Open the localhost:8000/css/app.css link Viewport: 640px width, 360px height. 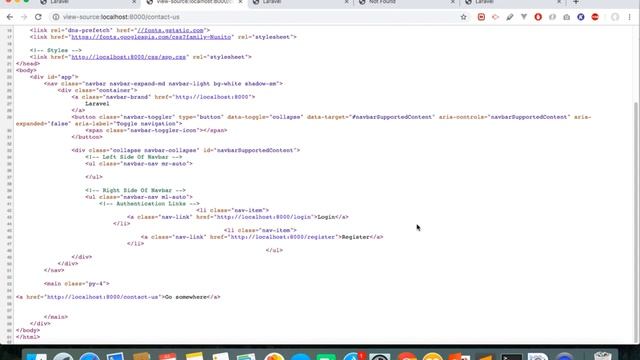pyautogui.click(x=129, y=57)
